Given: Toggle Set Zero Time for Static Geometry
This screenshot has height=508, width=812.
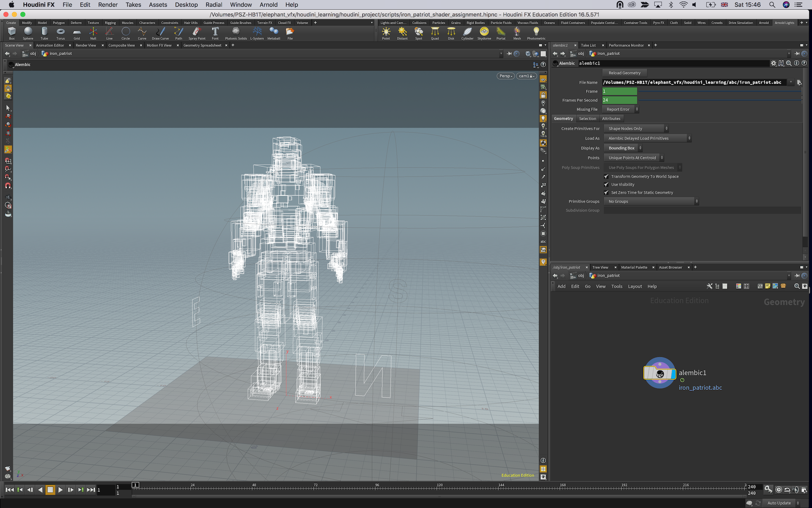Looking at the screenshot, I should pos(606,193).
